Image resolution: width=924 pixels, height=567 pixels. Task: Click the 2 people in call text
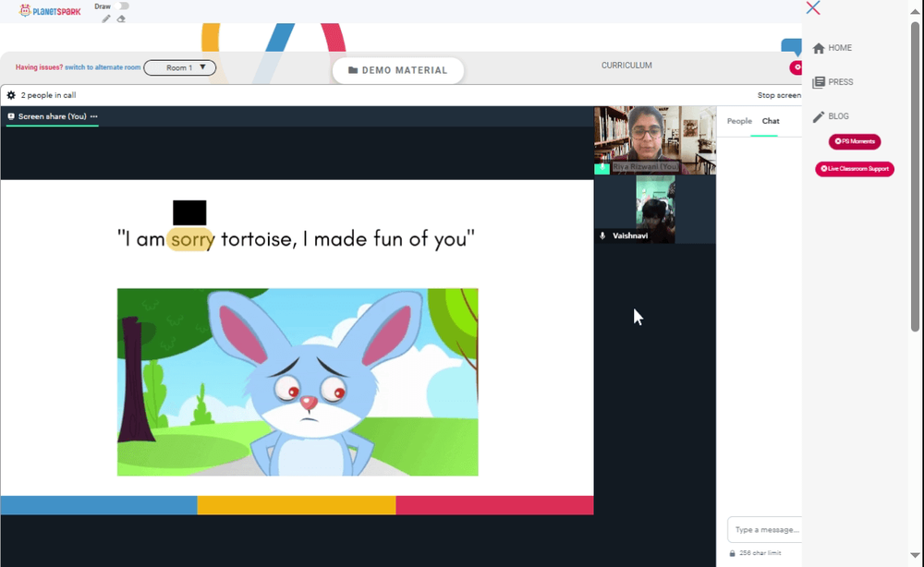click(48, 95)
